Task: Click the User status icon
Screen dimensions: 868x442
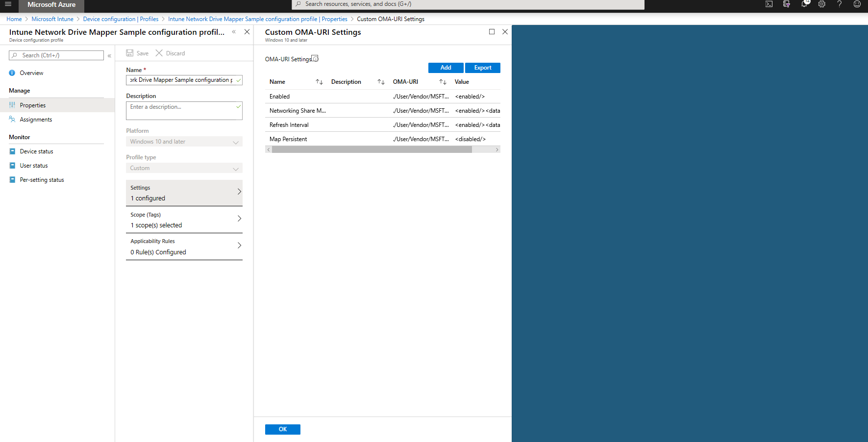Action: (x=12, y=166)
